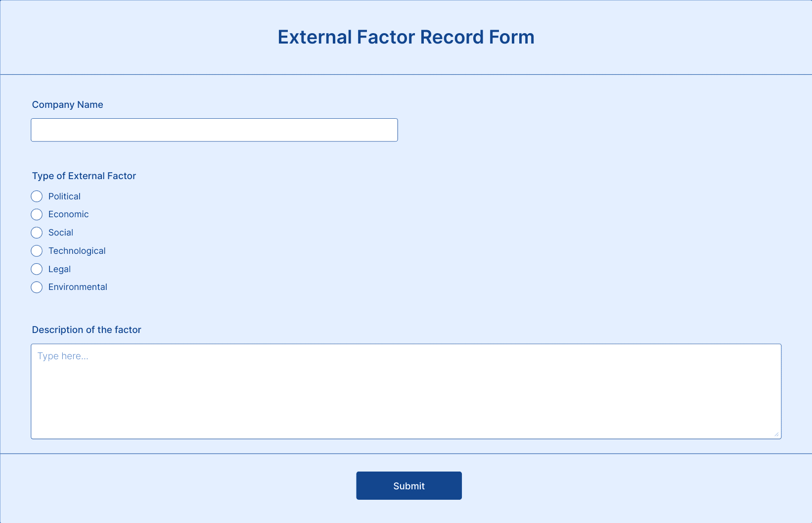Select the Legal radio button circle
This screenshot has width=812, height=523.
click(x=37, y=269)
